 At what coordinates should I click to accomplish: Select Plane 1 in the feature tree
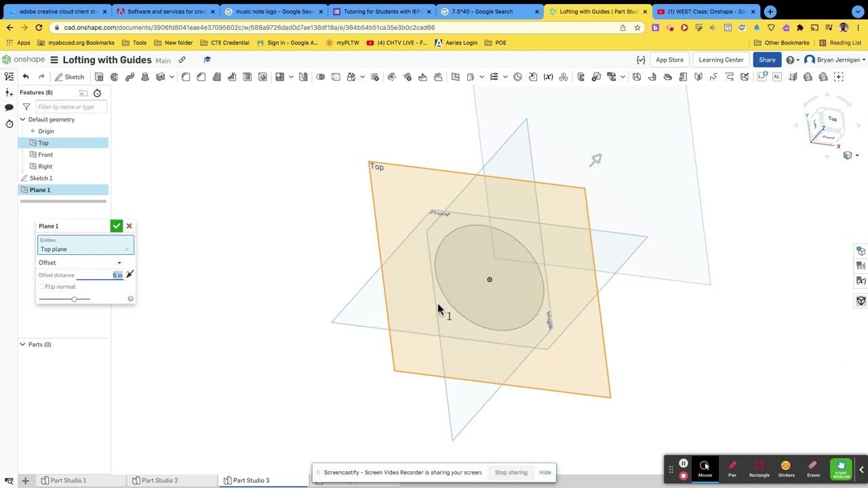(39, 190)
